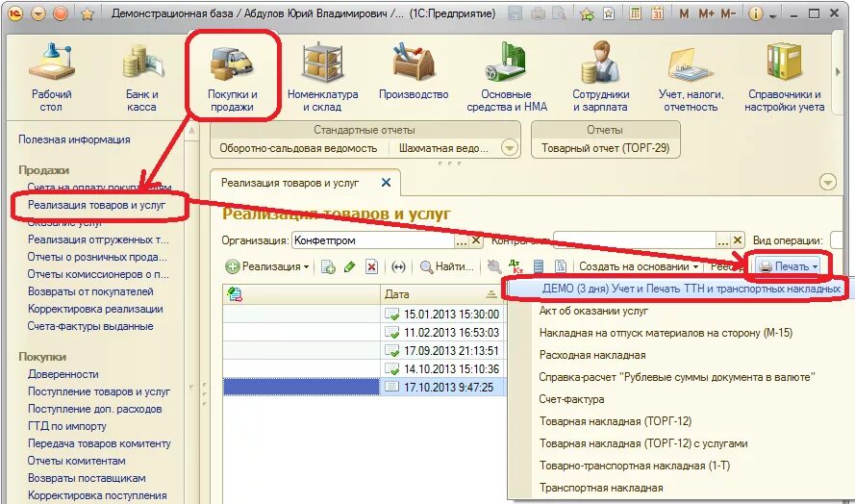The height and width of the screenshot is (504, 855).
Task: Open the Печать dropdown button
Action: click(x=788, y=266)
